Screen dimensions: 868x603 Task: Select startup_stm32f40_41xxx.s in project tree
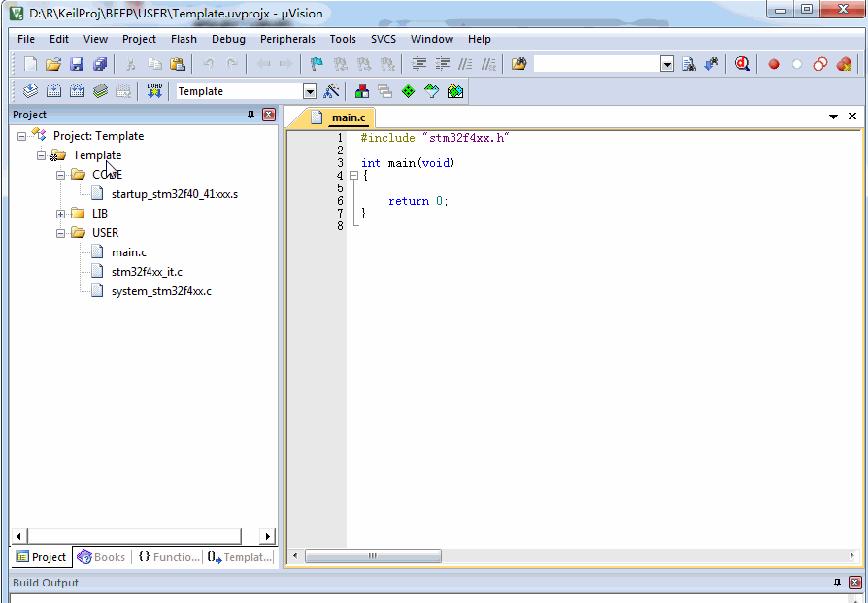click(x=175, y=194)
